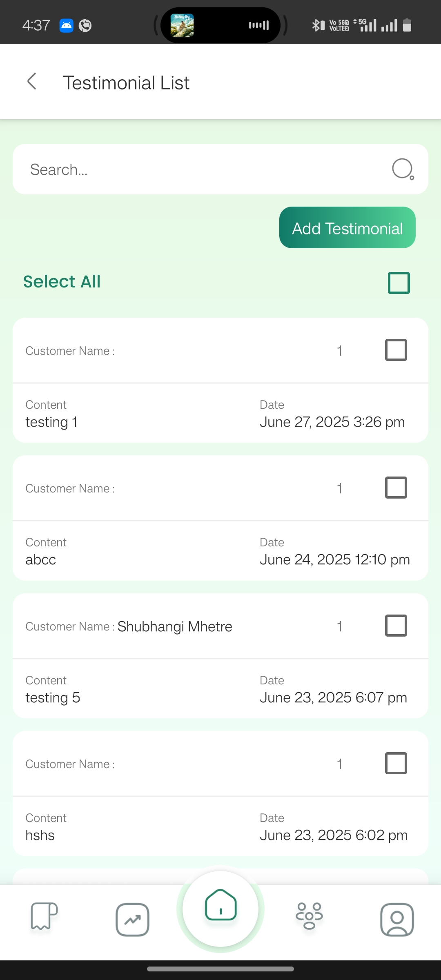
Task: Go back using the header arrow
Action: (32, 81)
